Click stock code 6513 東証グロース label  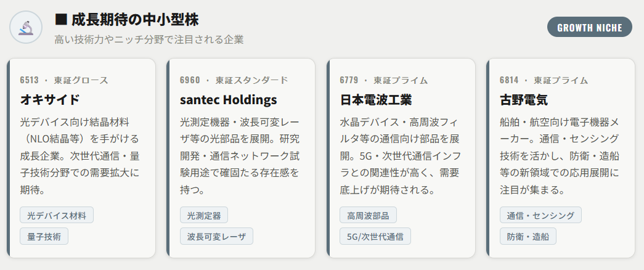click(x=64, y=80)
